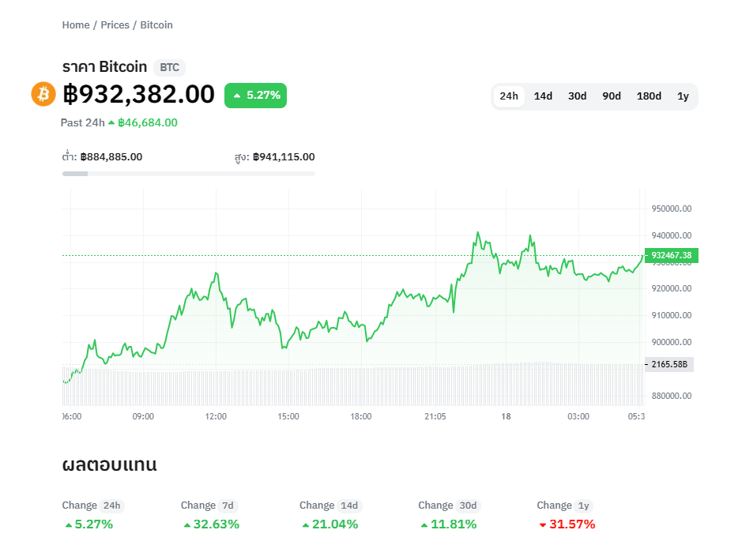Click the 09:00 time axis label

143,416
